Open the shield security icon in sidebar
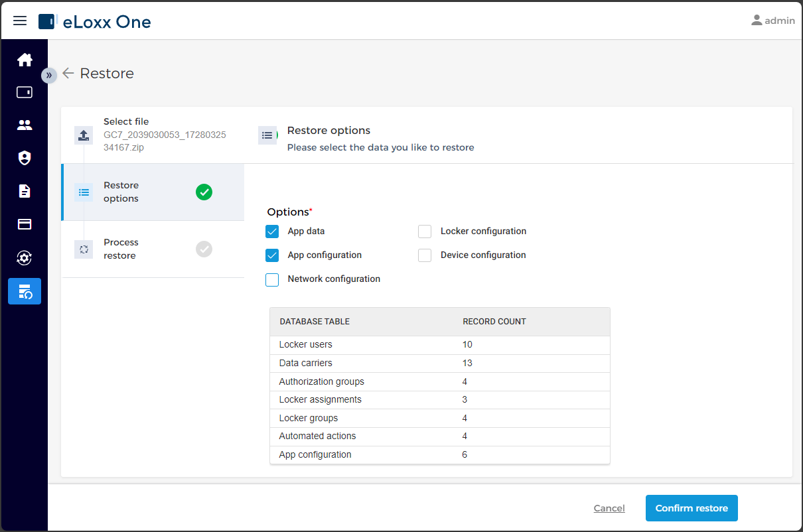The height and width of the screenshot is (532, 803). [x=25, y=158]
